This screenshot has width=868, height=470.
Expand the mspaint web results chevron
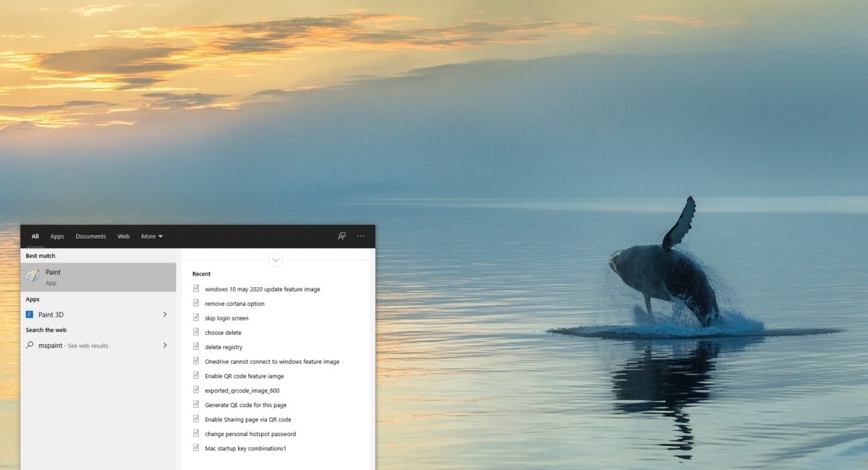pos(165,345)
